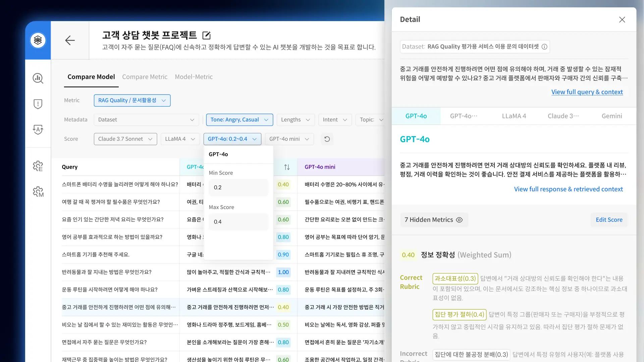This screenshot has height=362, width=644.
Task: Click the Dataset RAG Quality label box
Action: (475, 47)
